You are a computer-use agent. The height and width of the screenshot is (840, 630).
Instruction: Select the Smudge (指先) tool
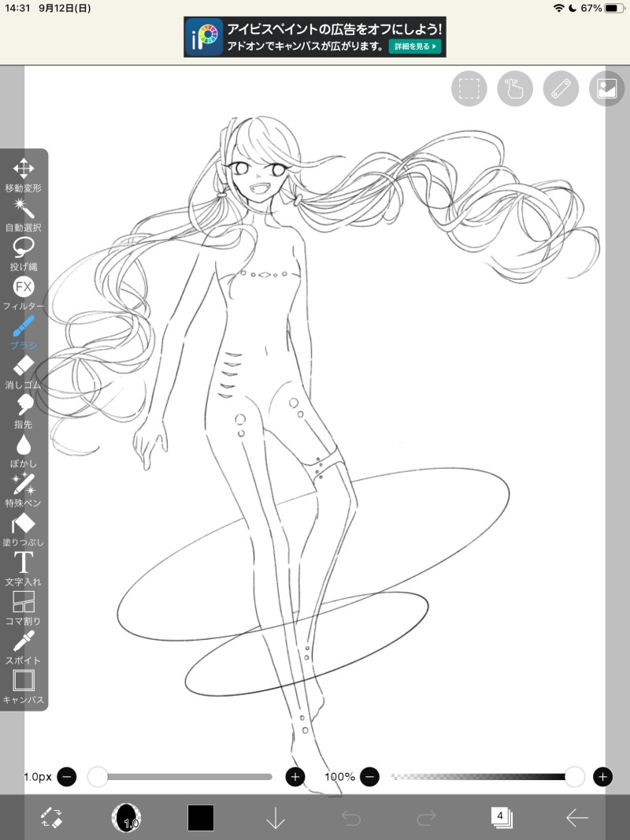(24, 411)
